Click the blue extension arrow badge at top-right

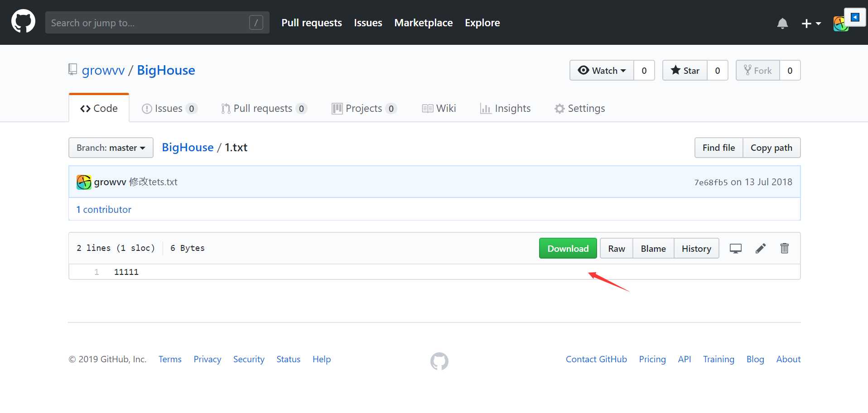point(855,18)
